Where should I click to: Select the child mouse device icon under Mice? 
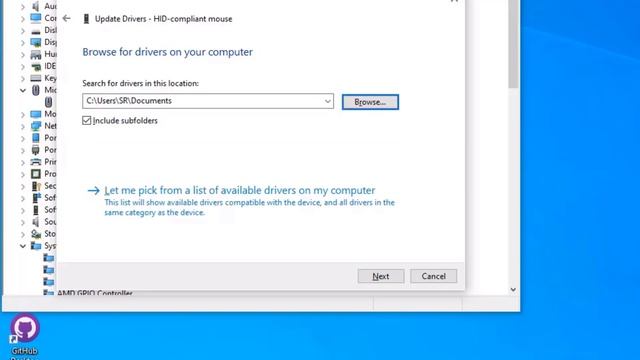pos(49,102)
